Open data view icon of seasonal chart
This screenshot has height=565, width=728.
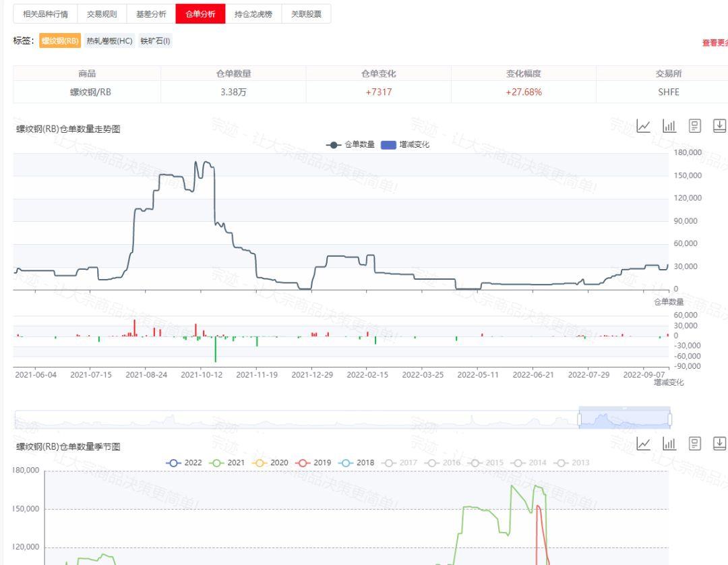coord(694,444)
